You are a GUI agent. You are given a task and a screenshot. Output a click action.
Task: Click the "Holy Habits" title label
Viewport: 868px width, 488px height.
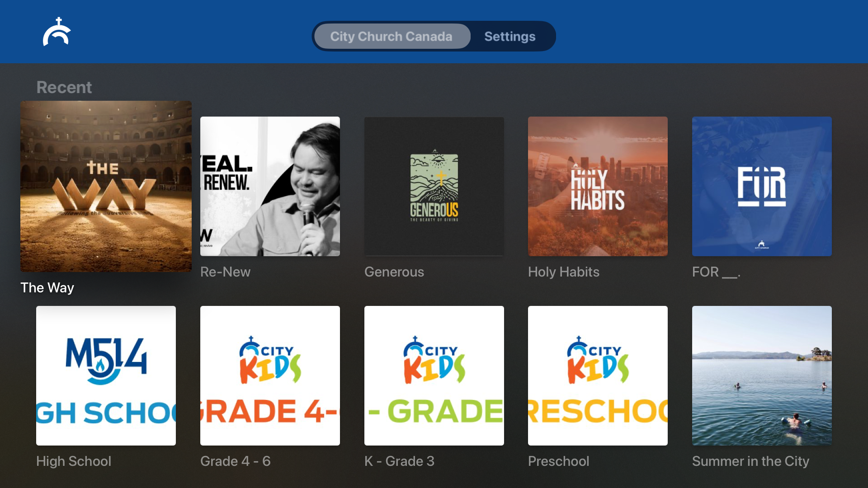pos(564,272)
